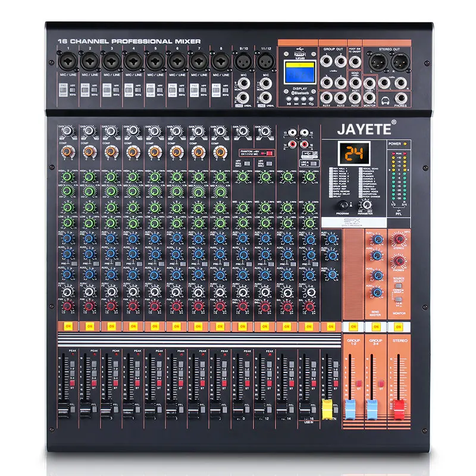Toggle the channel 4 ON button
Image resolution: width=476 pixels, height=476 pixels.
click(x=133, y=326)
